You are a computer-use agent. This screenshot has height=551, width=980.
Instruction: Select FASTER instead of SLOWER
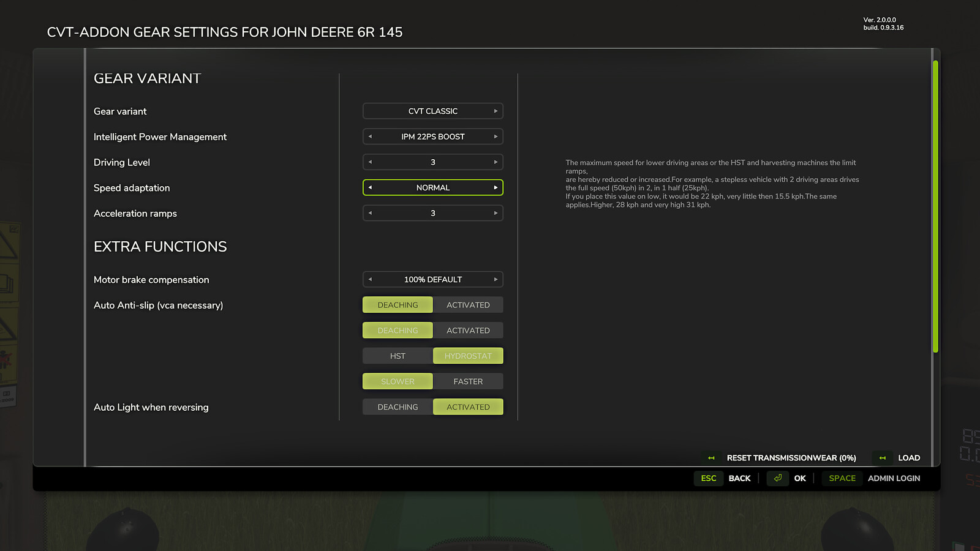(x=469, y=381)
